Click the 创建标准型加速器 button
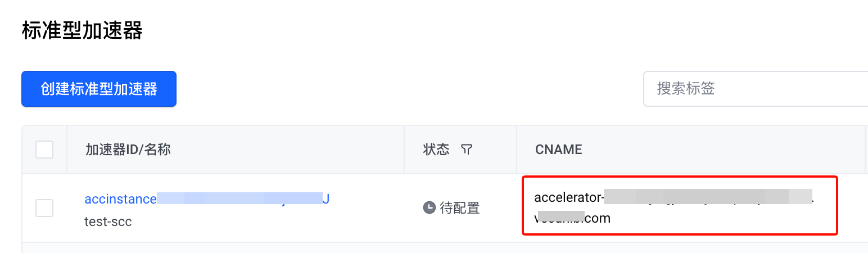Image resolution: width=868 pixels, height=253 pixels. click(x=99, y=89)
